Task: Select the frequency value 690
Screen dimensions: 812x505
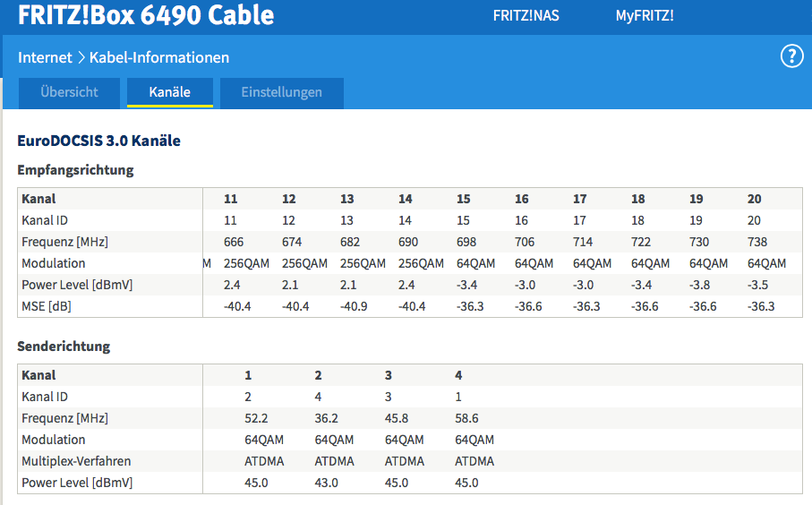Action: pyautogui.click(x=408, y=242)
